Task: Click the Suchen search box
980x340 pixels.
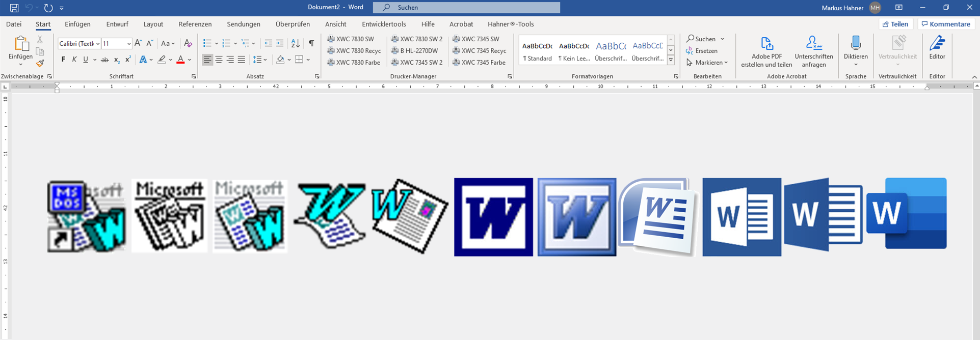Action: pos(466,8)
